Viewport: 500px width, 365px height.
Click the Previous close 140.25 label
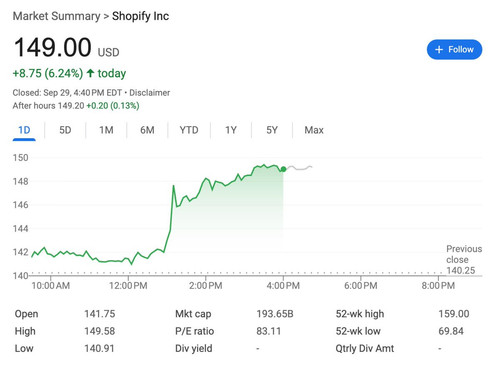[464, 259]
